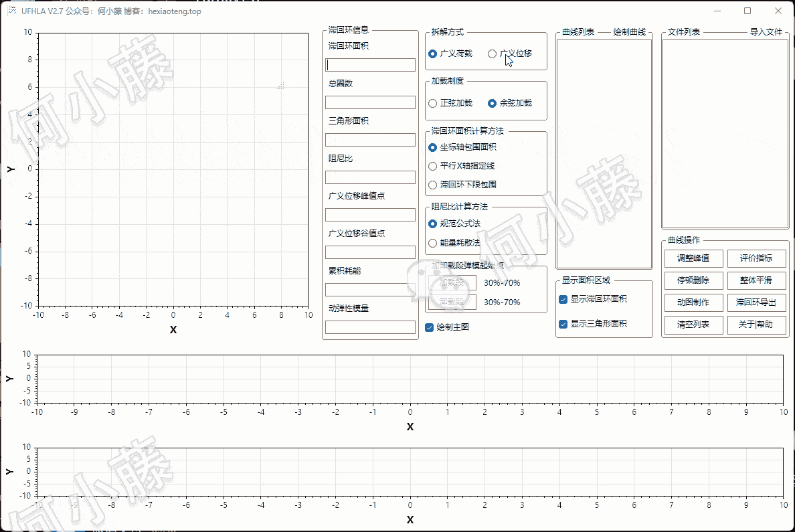Screen dimensions: 795x532
Task: Disable 绘制主图 checkbox
Action: point(430,327)
